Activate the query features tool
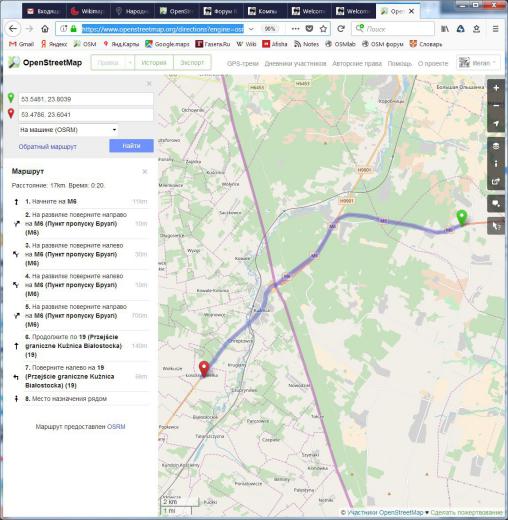508x520 pixels. click(x=496, y=226)
